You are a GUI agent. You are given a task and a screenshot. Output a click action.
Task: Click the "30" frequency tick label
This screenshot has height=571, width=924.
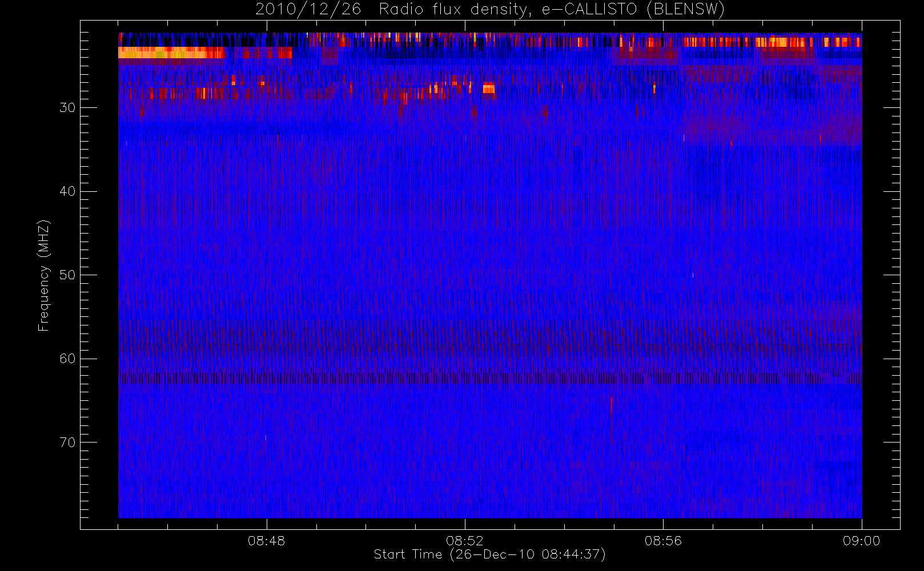click(x=67, y=108)
